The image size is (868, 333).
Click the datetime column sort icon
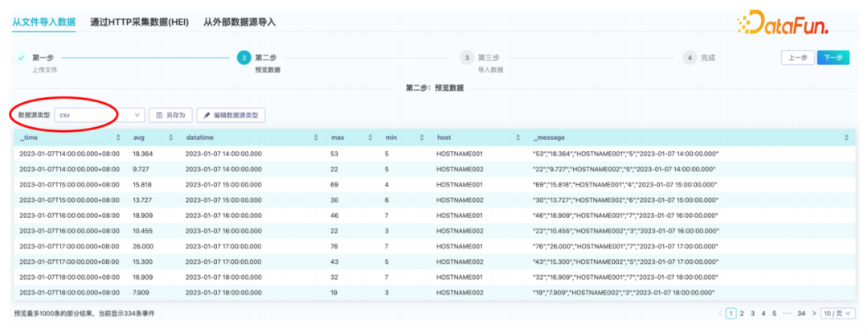(316, 138)
